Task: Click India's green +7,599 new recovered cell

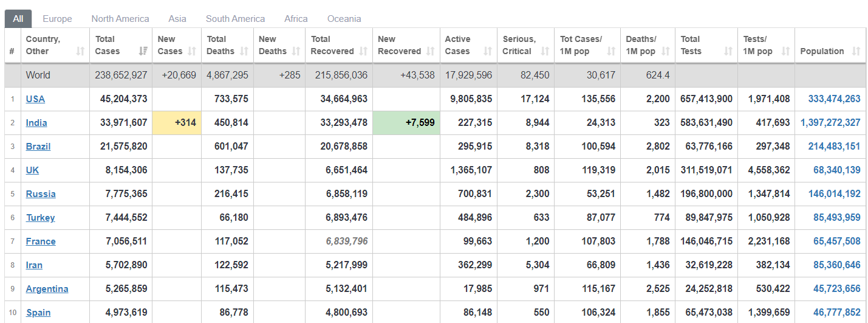Action: (406, 122)
